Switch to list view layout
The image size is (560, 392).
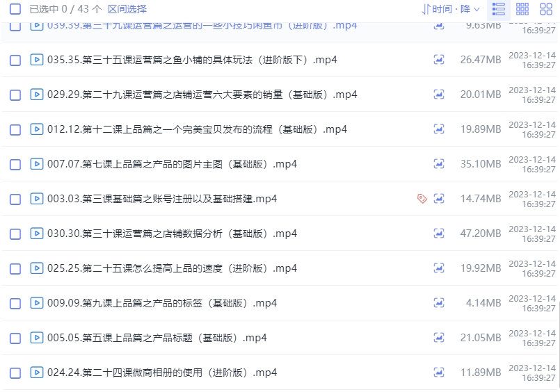pos(498,9)
